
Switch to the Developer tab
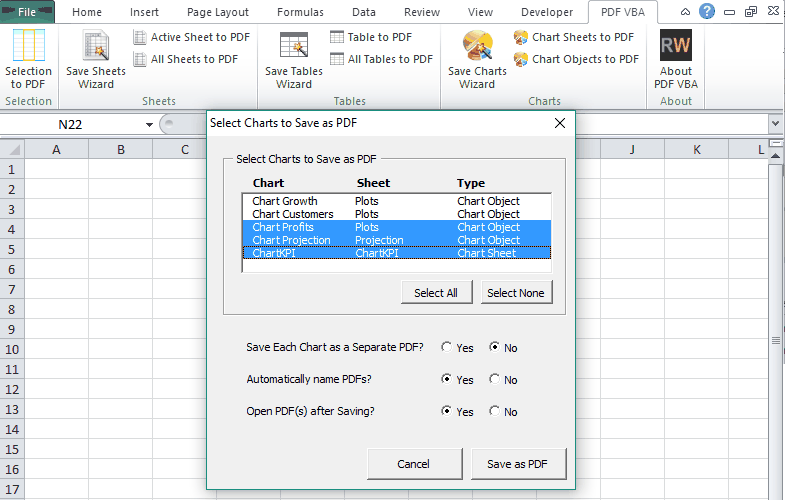[x=547, y=12]
